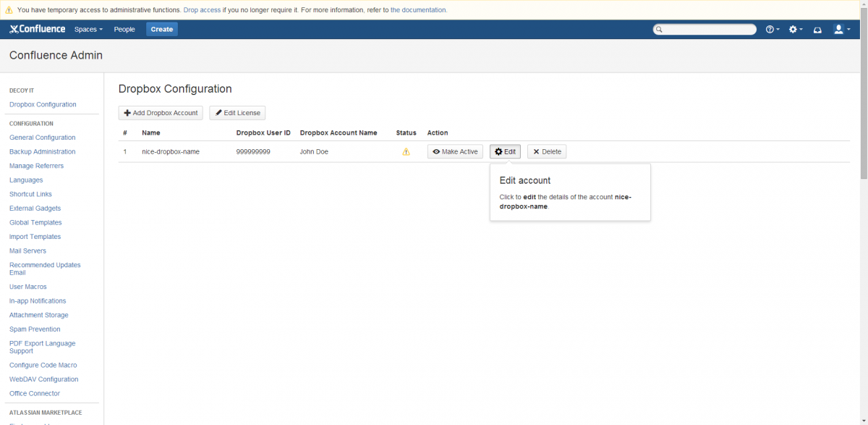Open the notifications inbox icon
This screenshot has height=425, width=868.
tap(817, 30)
